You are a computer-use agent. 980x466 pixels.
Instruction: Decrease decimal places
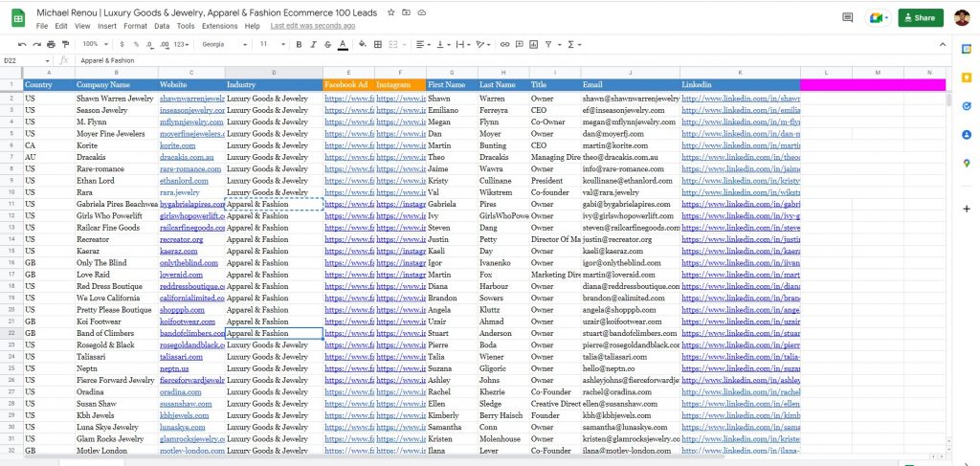150,44
